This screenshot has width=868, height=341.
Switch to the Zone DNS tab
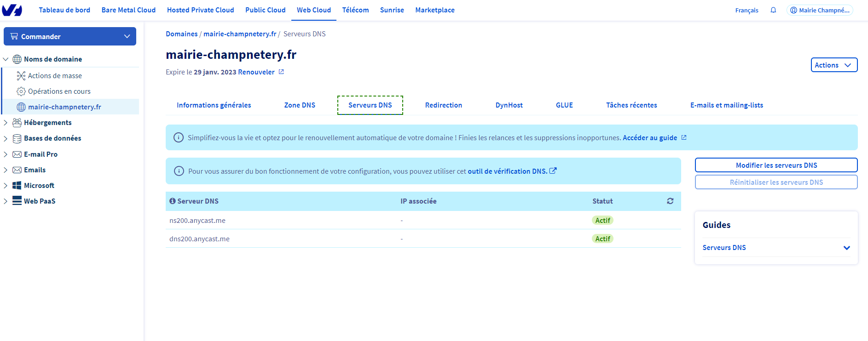(300, 105)
